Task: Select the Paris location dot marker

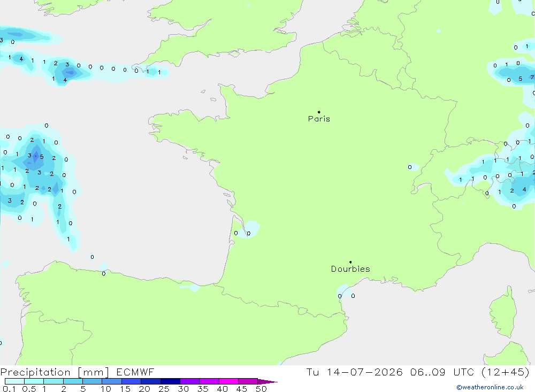Action: (x=319, y=112)
